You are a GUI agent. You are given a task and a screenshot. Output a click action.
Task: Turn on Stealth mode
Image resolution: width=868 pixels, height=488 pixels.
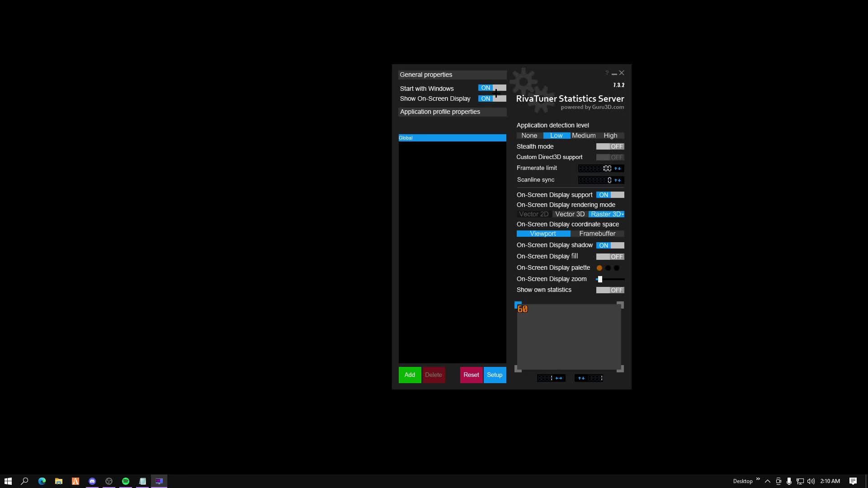click(610, 146)
